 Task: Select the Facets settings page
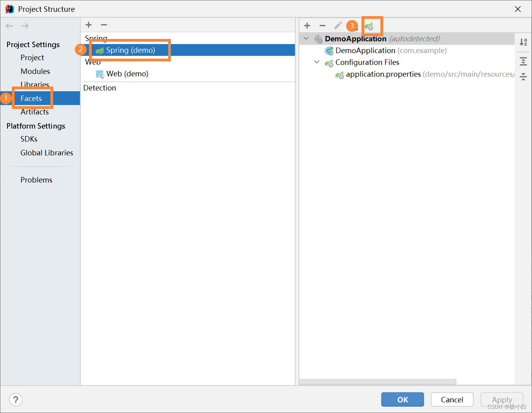click(40, 98)
